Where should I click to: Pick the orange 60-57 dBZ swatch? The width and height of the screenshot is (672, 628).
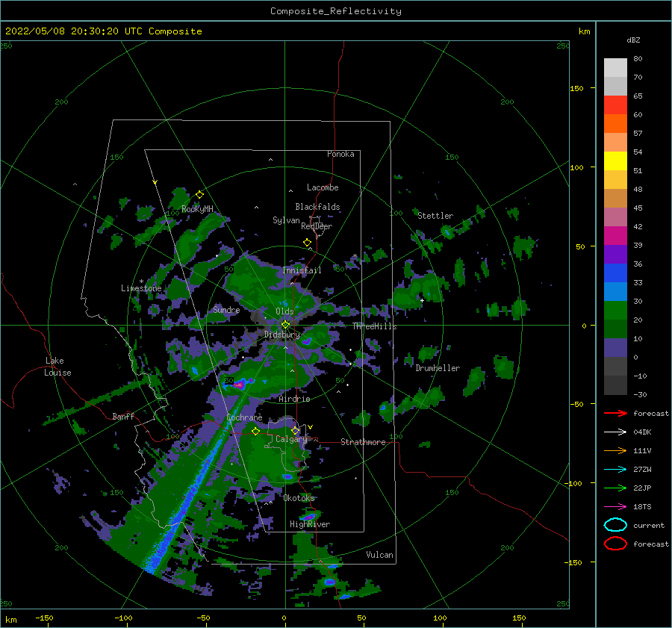point(615,124)
